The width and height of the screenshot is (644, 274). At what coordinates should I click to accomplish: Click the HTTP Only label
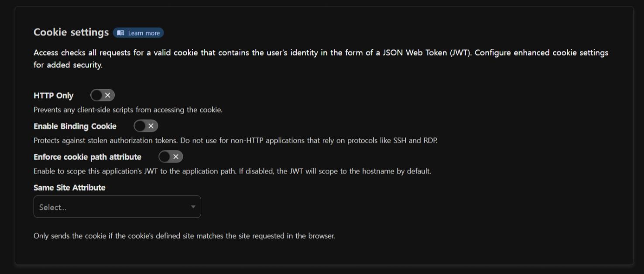coord(54,96)
